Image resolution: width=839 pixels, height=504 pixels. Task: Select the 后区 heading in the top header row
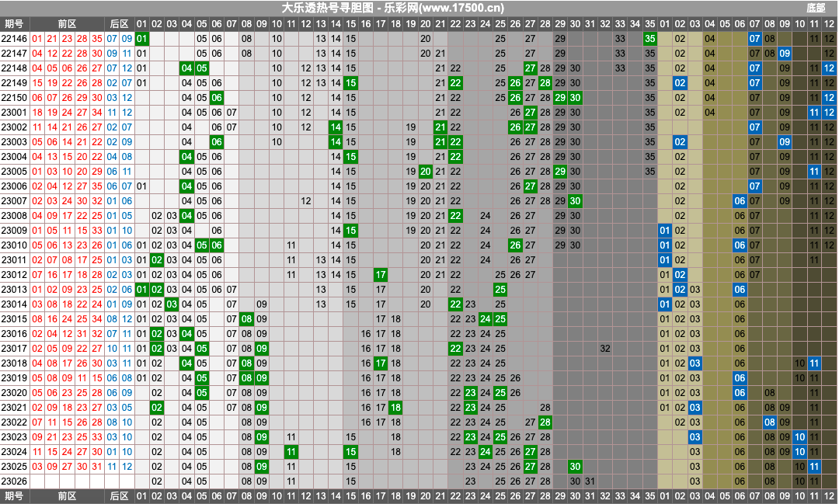119,23
